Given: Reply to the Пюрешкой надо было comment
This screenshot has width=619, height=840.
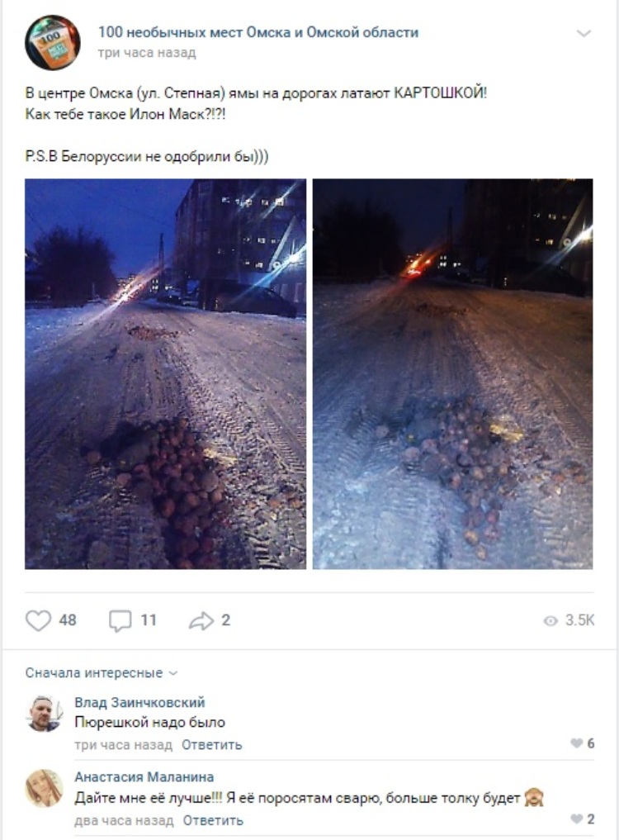Looking at the screenshot, I should pyautogui.click(x=211, y=745).
